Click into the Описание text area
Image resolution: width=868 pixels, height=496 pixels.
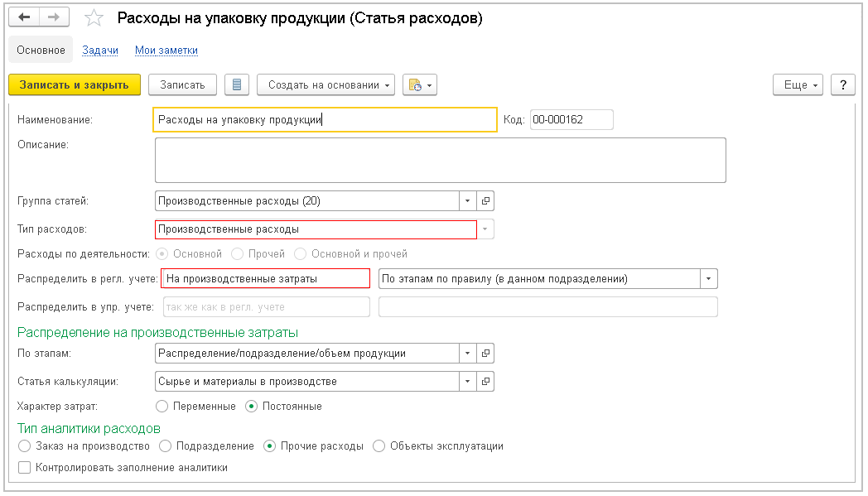tap(440, 160)
